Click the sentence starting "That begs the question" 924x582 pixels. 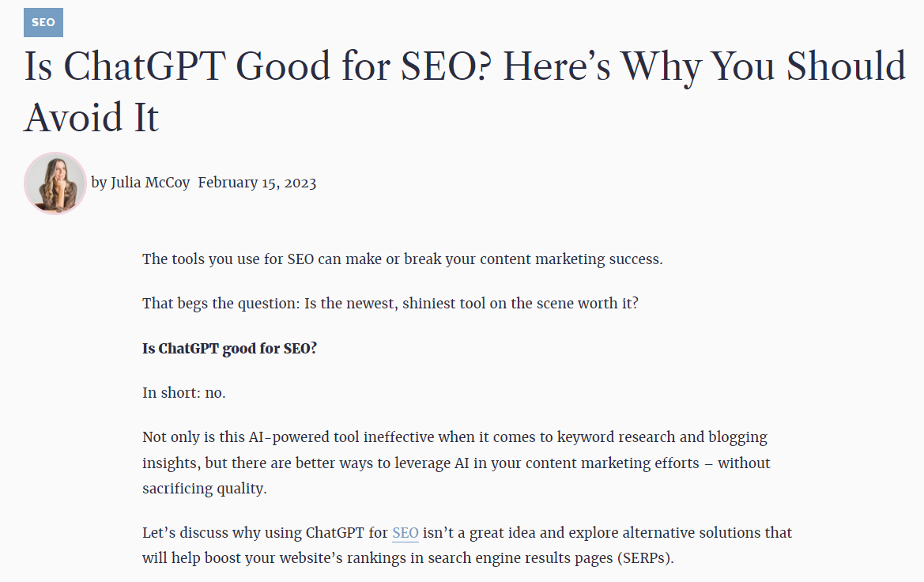(x=390, y=304)
